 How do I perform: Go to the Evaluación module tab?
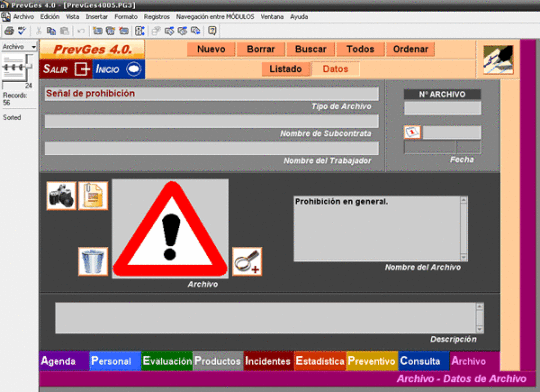point(167,361)
